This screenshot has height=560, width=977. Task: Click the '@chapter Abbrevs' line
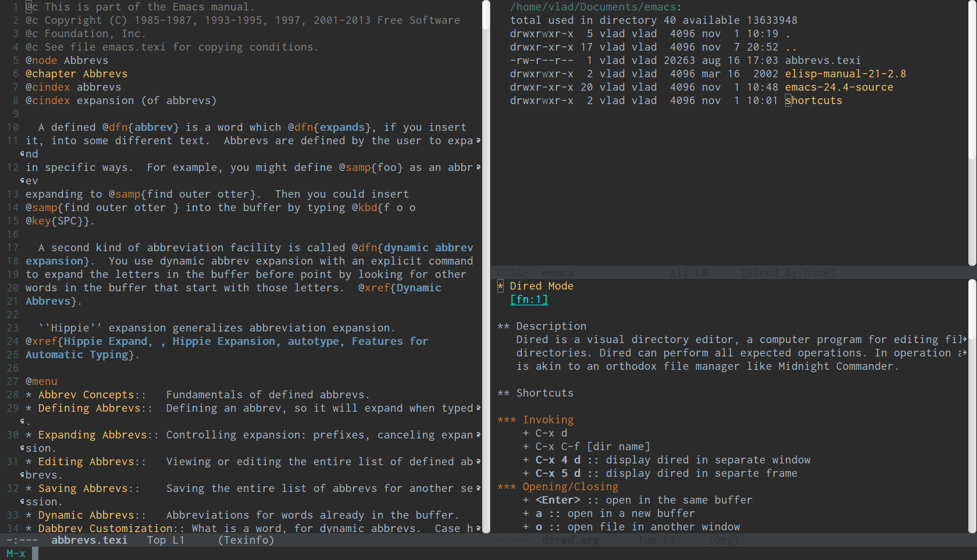coord(76,74)
